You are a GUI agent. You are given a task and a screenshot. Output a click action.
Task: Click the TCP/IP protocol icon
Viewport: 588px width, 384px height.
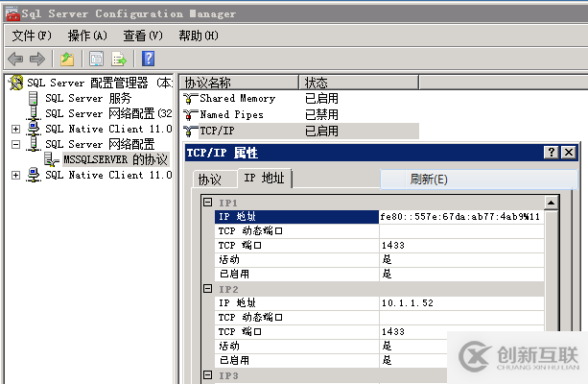point(191,131)
